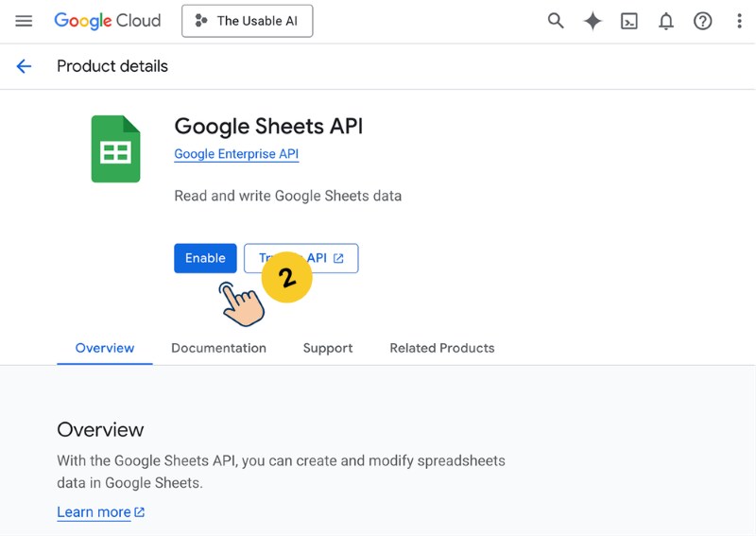The image size is (756, 536).
Task: Click the search magnifier icon
Action: pos(556,21)
